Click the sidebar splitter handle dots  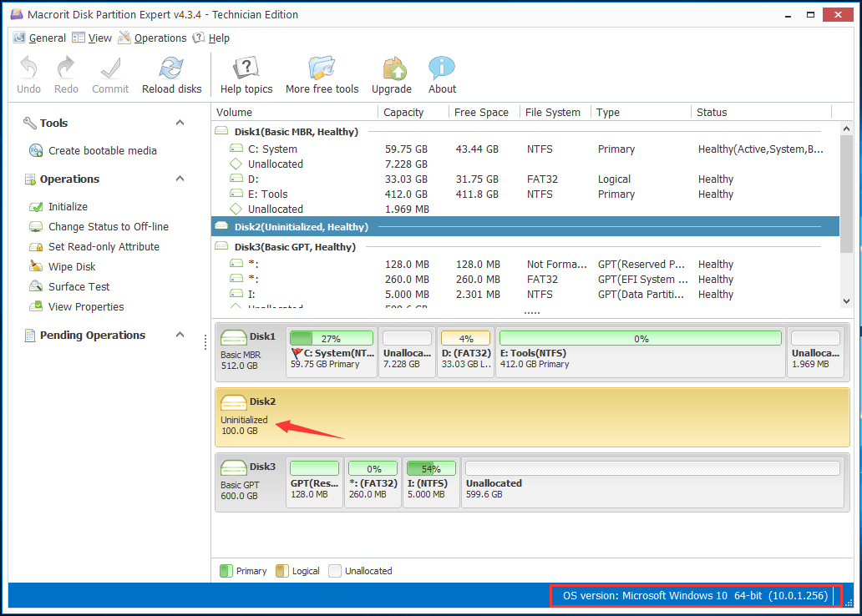click(205, 342)
